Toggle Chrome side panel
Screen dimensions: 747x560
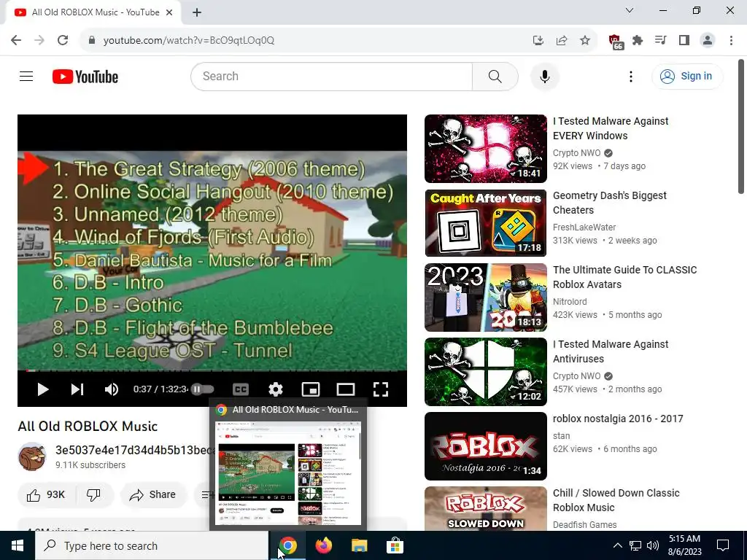click(684, 41)
